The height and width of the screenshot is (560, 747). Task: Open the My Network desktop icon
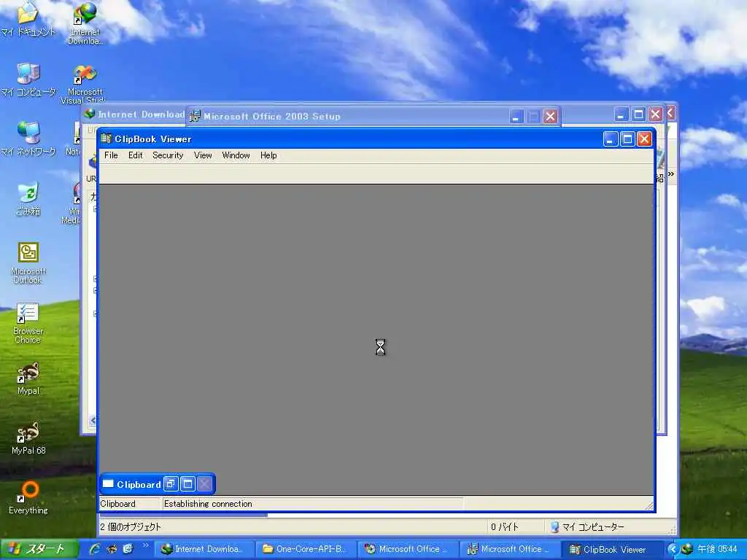[28, 138]
